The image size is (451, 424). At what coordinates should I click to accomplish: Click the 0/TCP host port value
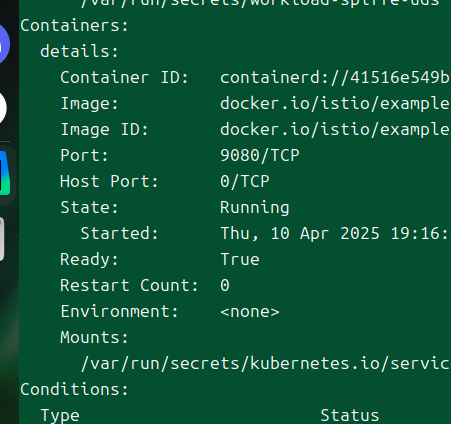tap(244, 181)
